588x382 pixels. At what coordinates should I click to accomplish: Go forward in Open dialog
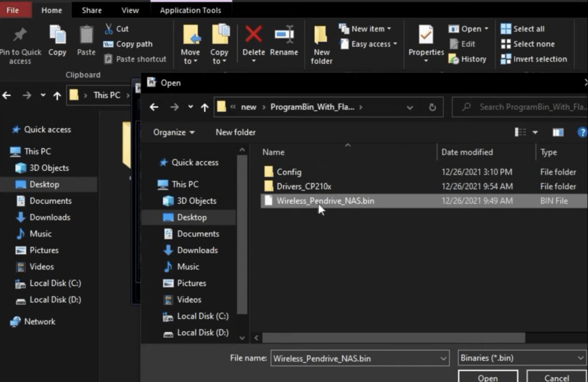(x=175, y=107)
